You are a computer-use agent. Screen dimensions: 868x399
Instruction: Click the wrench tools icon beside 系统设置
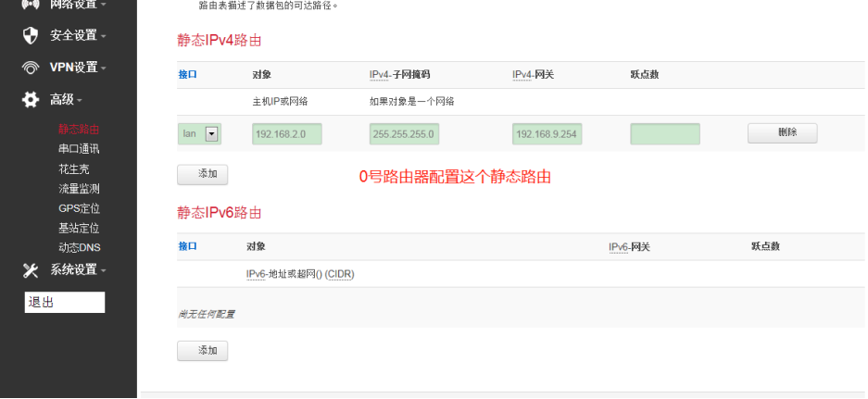pos(31,270)
